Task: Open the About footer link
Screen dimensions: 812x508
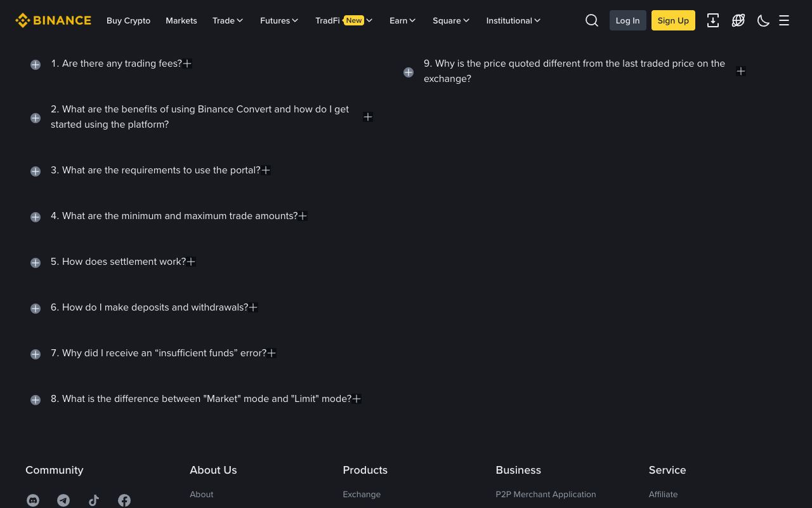Action: [x=202, y=494]
